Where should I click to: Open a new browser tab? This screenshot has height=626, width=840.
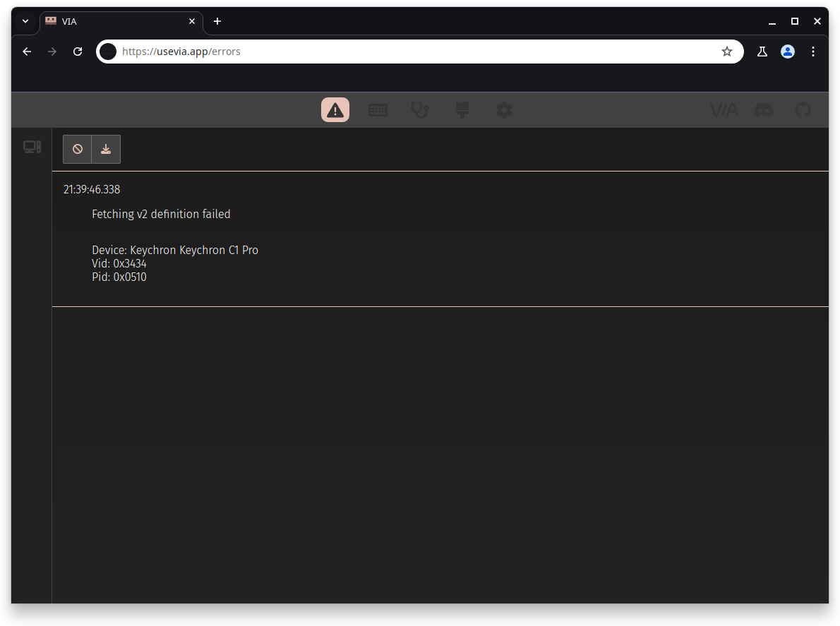point(217,21)
